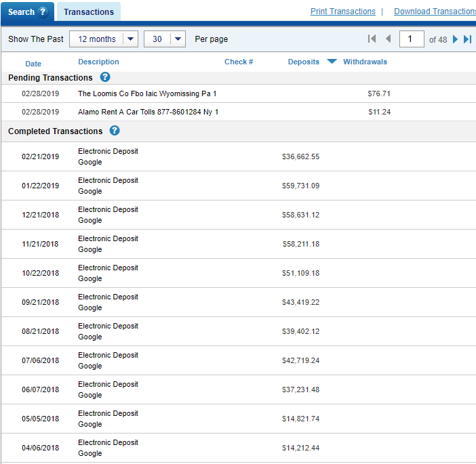Click the 12/21/2018 transaction date

[x=41, y=215]
